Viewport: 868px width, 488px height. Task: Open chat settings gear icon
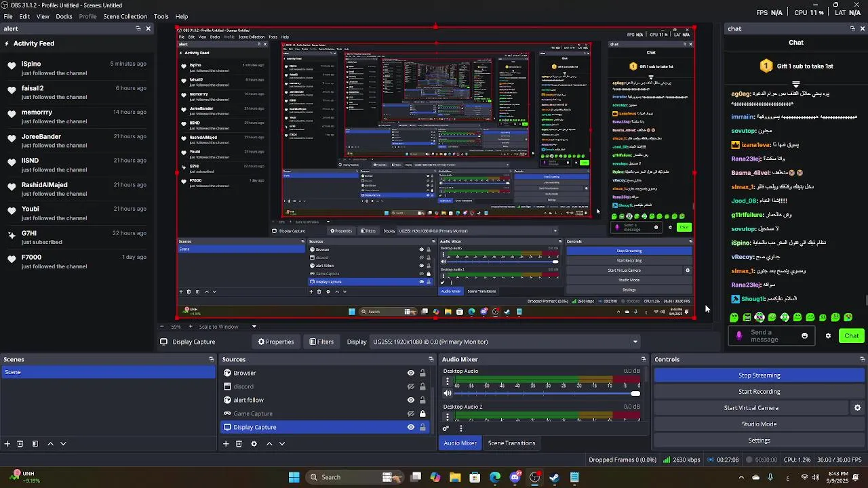click(x=828, y=335)
